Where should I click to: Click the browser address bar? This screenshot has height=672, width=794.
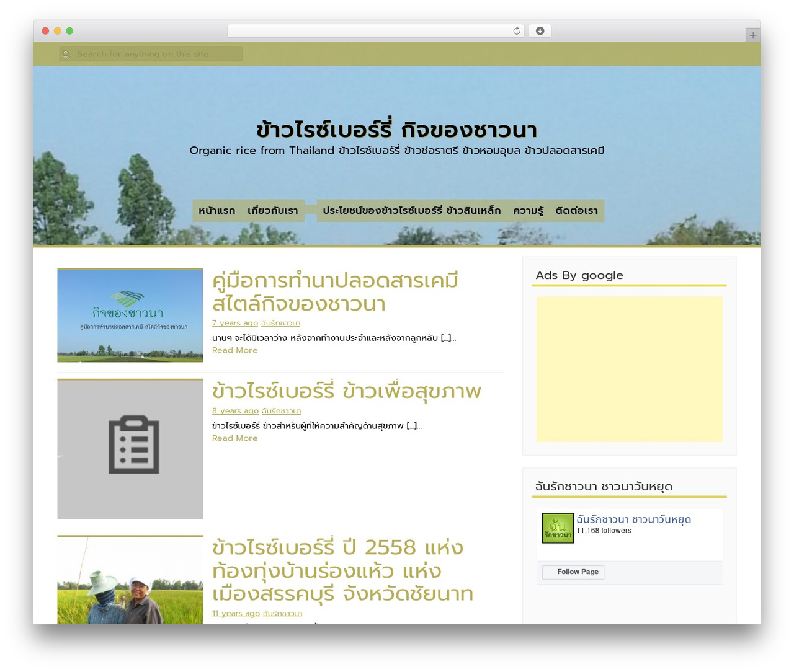375,31
